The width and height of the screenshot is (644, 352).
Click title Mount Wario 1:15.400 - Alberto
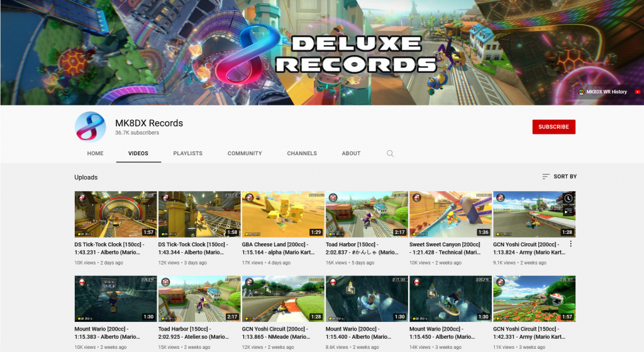(x=358, y=333)
